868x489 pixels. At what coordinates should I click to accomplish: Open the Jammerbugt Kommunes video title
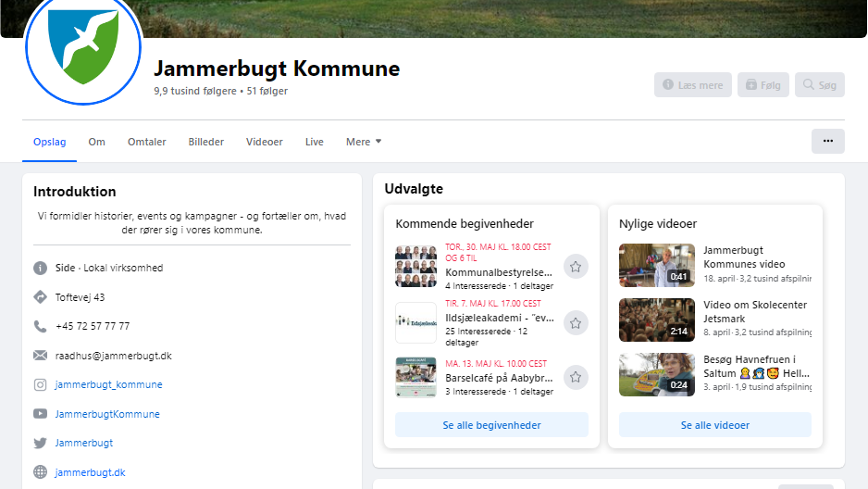tap(744, 257)
